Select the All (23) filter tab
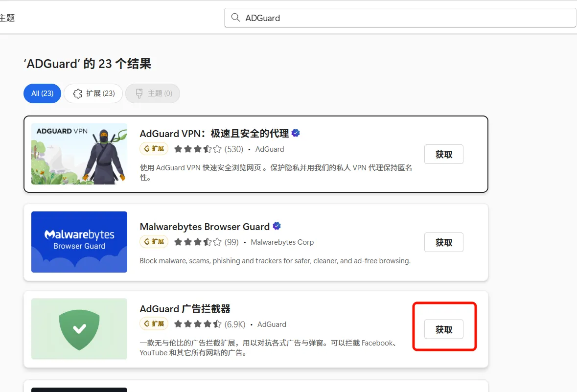Image resolution: width=577 pixels, height=392 pixels. pyautogui.click(x=42, y=93)
